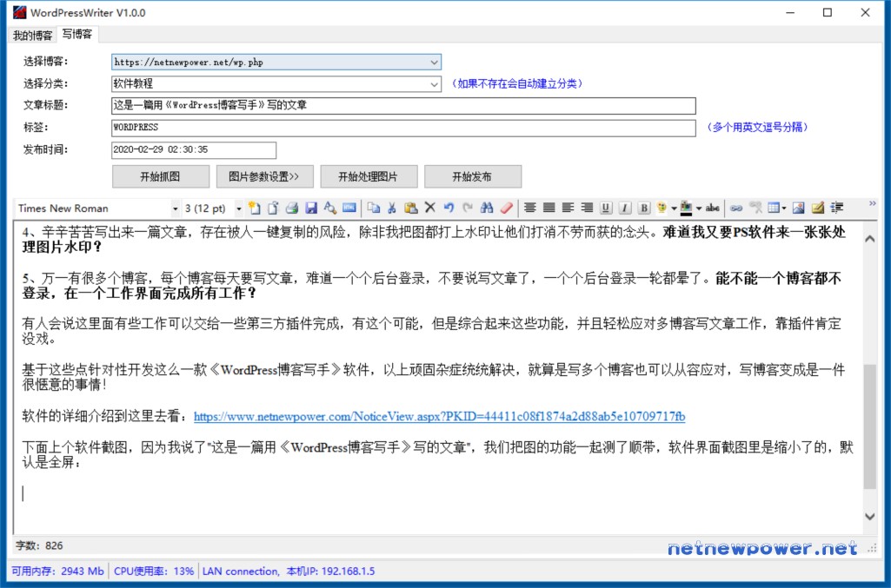The image size is (891, 588).
Task: Click the blue hint 多个用英文逗号分隔
Action: (757, 127)
